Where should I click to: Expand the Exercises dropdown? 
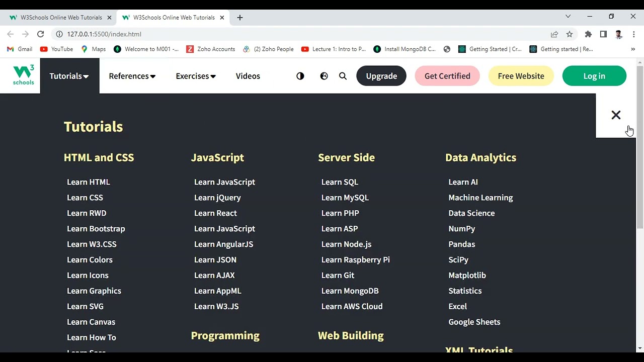click(x=196, y=76)
